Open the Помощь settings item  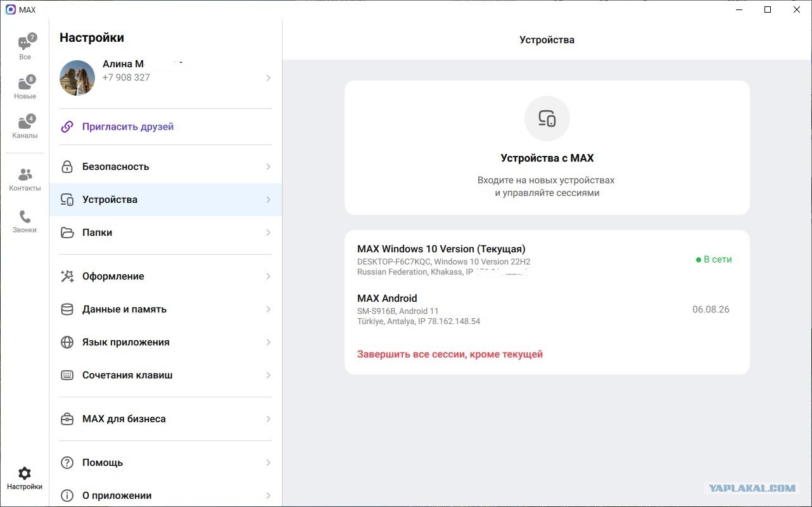[x=165, y=463]
